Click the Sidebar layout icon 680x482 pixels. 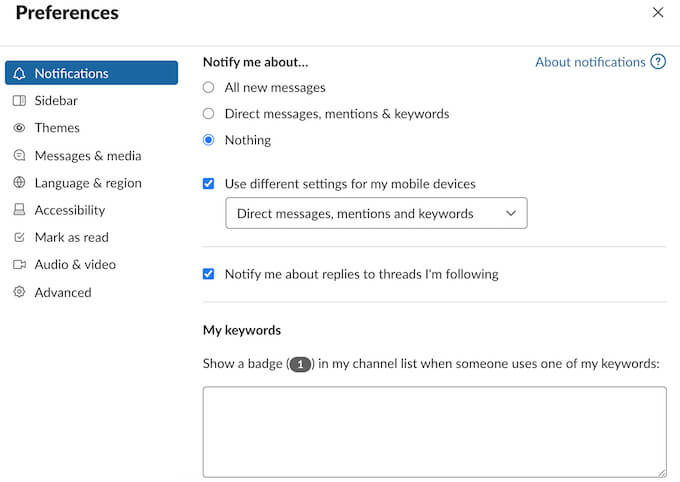(x=19, y=101)
